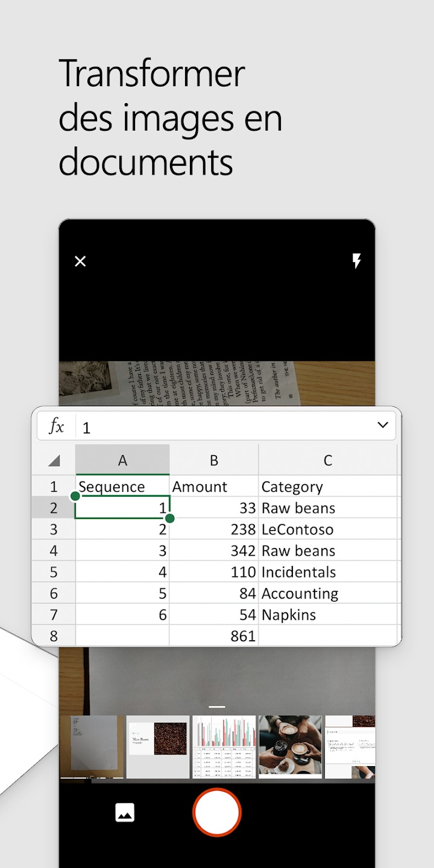
Task: Select cell containing total 861
Action: (213, 636)
